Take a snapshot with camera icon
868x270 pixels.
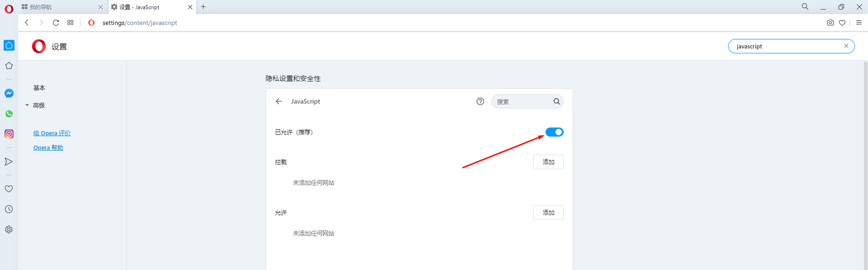point(830,23)
